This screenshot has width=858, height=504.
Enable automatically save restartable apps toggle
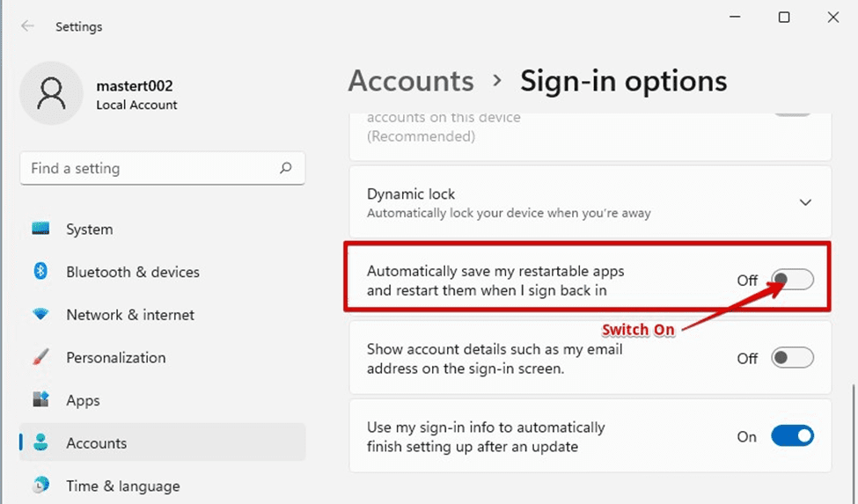pyautogui.click(x=792, y=280)
